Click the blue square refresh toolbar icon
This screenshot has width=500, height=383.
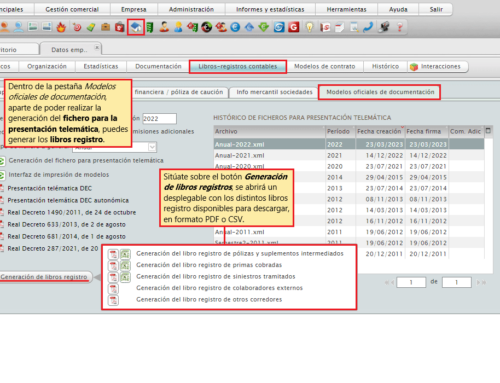279,27
